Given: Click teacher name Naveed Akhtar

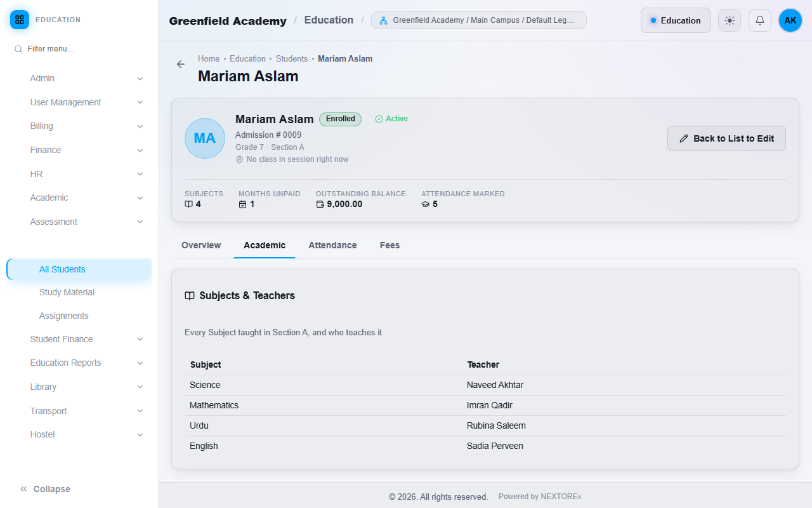Looking at the screenshot, I should point(495,385).
